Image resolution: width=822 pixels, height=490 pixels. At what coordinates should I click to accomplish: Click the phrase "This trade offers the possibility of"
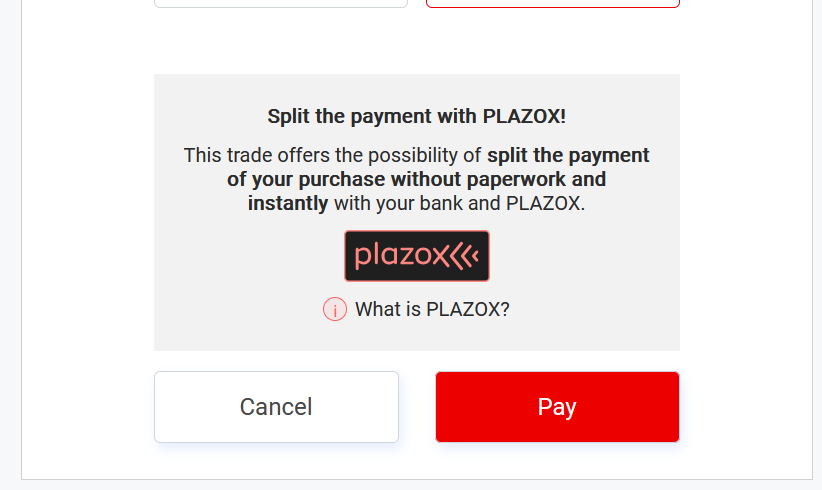click(x=333, y=155)
